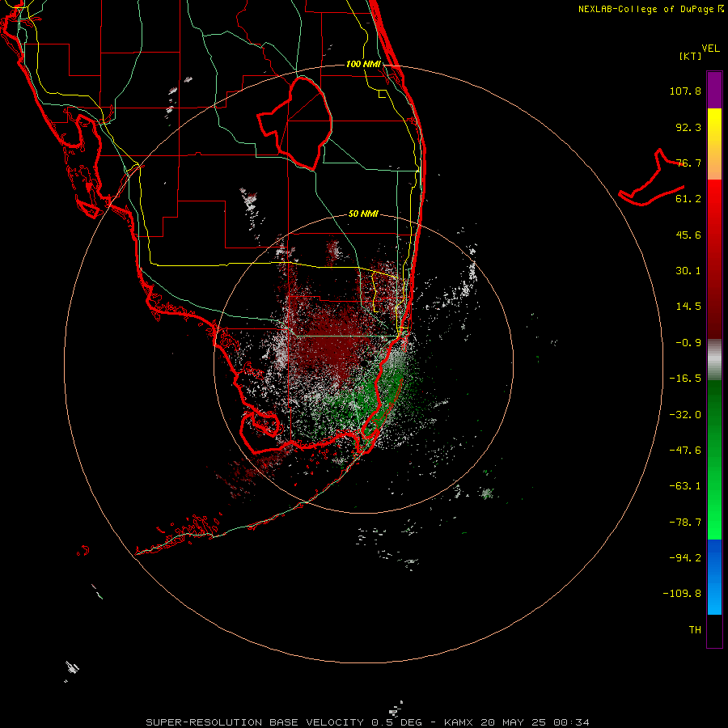Click the -32.0 velocity scale value
Viewport: 728px width, 728px height.
(x=685, y=415)
